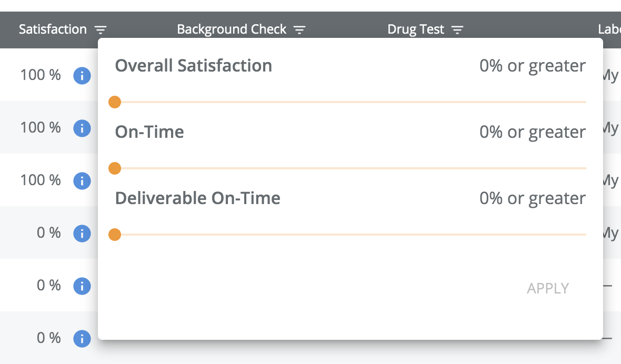Image resolution: width=621 pixels, height=364 pixels.
Task: Click the info icon in the second 100 % row
Action: pyautogui.click(x=82, y=128)
